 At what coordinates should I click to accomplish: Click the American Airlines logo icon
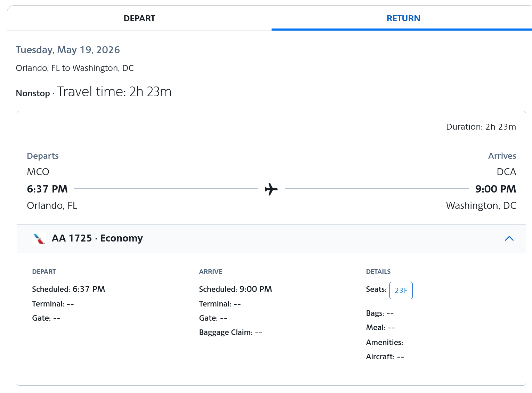point(39,239)
